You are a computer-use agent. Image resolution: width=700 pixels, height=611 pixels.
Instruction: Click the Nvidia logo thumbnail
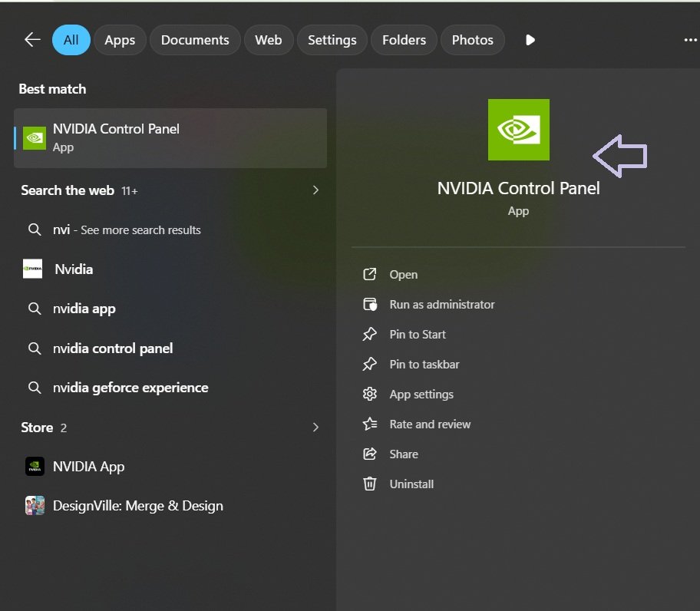pos(32,269)
